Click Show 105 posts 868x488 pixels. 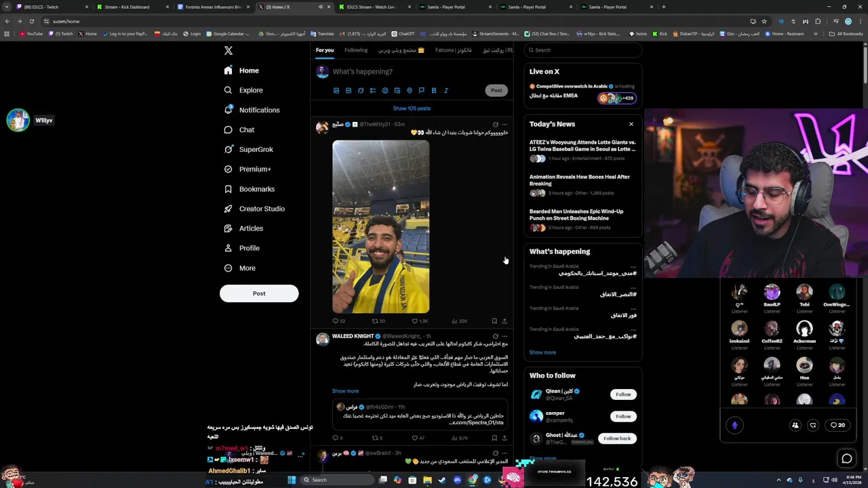[412, 108]
